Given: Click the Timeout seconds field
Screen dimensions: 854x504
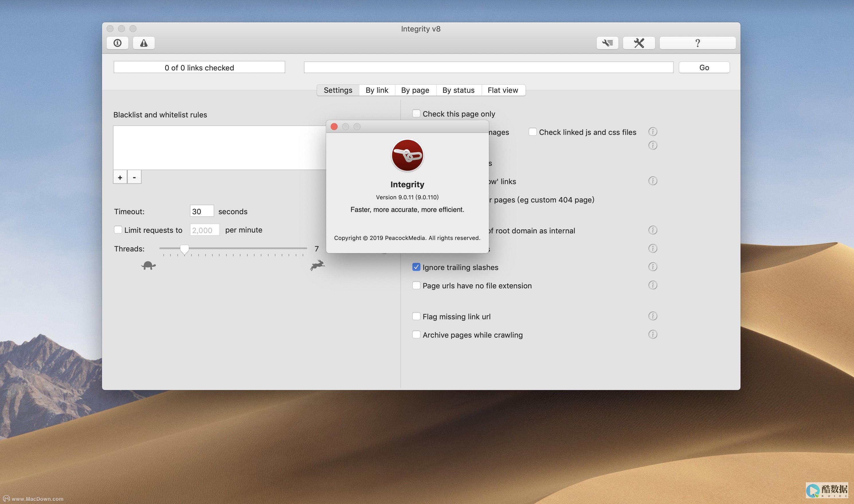Looking at the screenshot, I should point(202,211).
